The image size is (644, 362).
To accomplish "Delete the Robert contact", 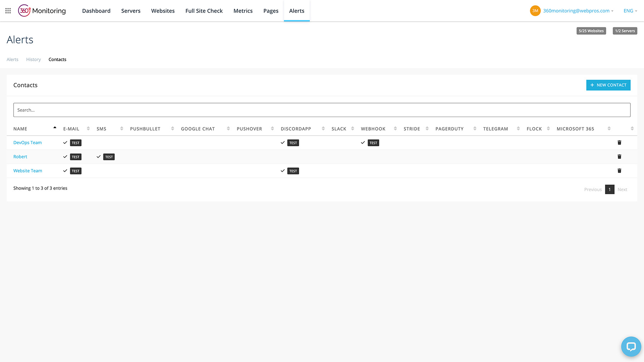I will [619, 157].
